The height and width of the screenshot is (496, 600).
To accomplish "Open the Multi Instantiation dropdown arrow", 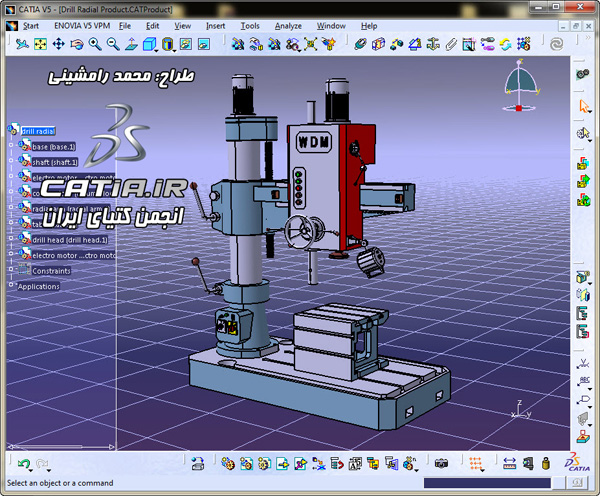I will [x=416, y=470].
